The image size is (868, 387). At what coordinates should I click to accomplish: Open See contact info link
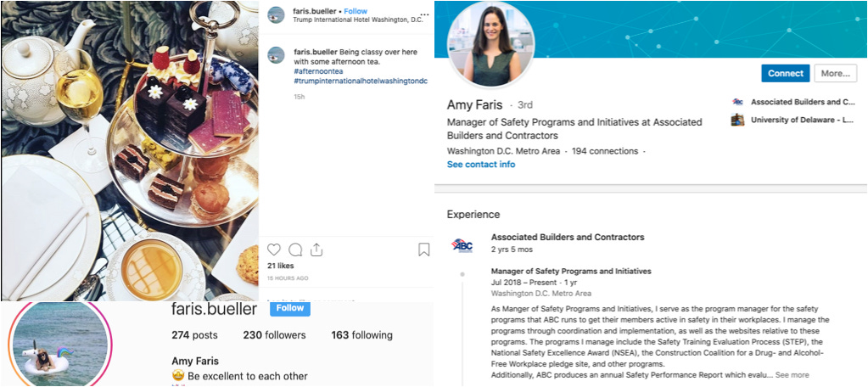coord(481,165)
